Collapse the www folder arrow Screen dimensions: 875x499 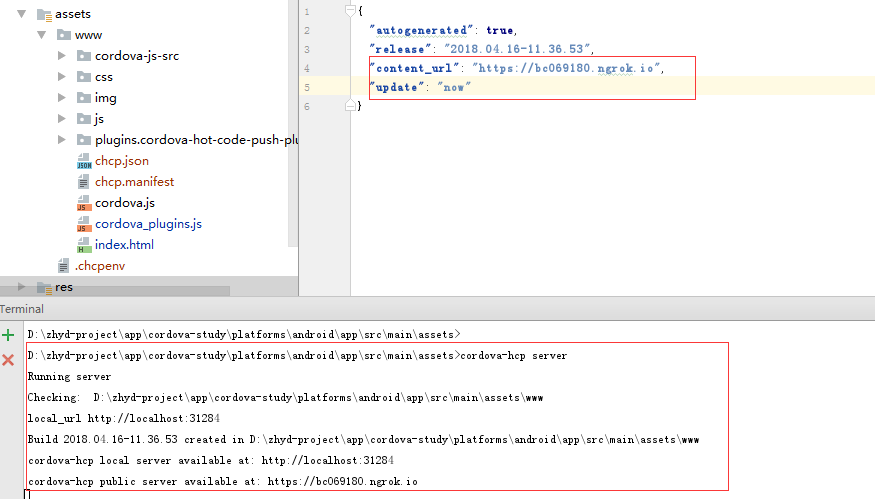tap(42, 35)
